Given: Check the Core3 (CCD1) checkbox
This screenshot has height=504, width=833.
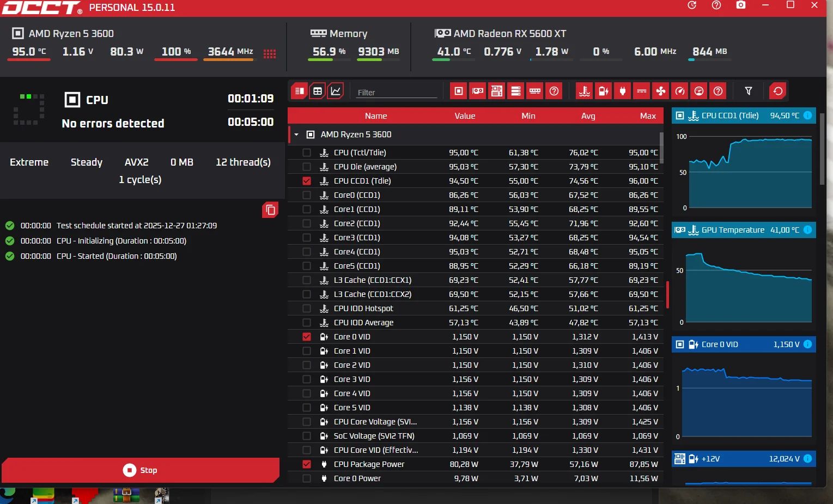Looking at the screenshot, I should (307, 238).
